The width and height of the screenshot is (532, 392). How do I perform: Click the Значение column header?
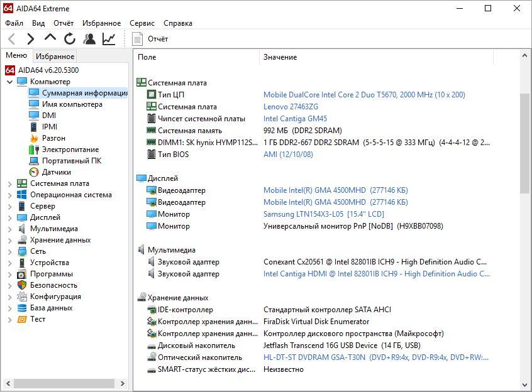click(x=280, y=57)
